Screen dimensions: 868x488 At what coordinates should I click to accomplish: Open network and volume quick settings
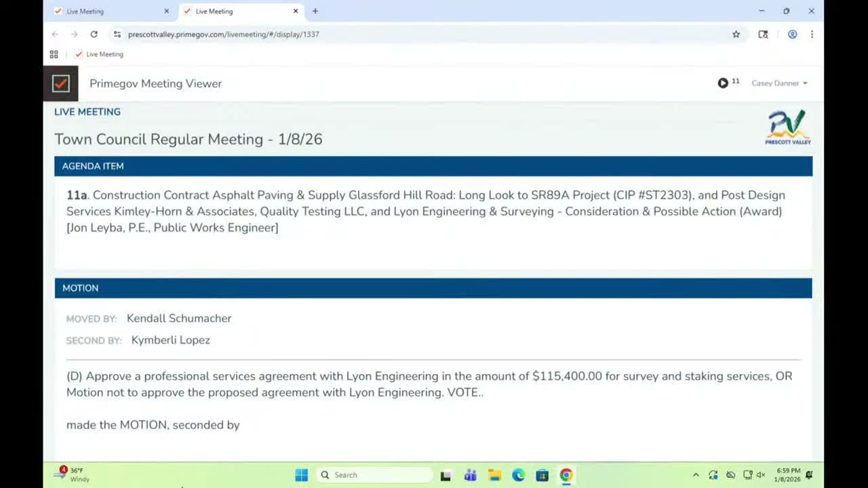754,475
